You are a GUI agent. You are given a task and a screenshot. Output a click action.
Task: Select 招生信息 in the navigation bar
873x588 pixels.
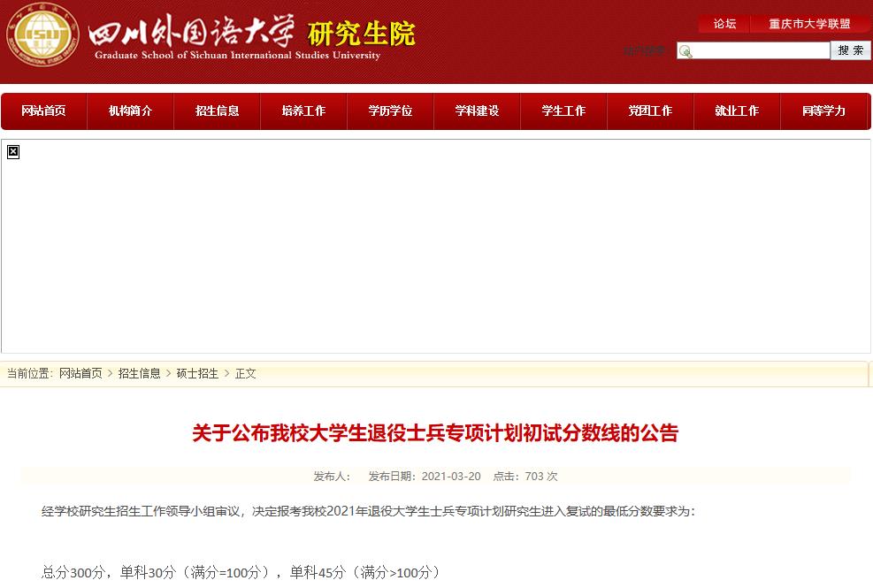217,111
